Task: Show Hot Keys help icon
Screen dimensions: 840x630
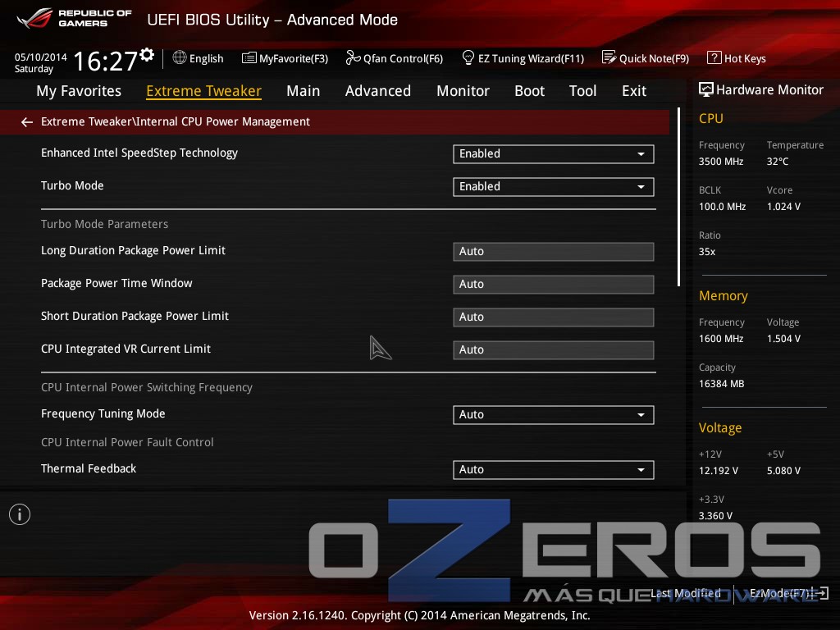Action: tap(714, 58)
